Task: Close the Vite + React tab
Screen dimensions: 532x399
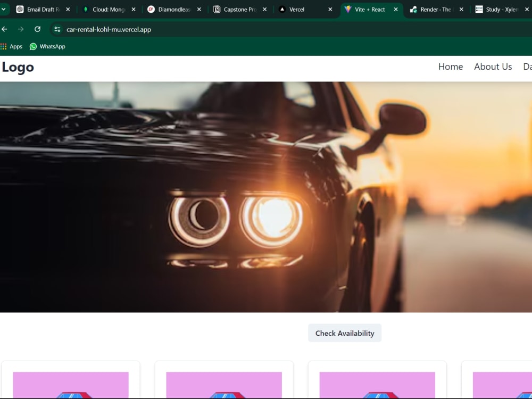Action: [396, 10]
